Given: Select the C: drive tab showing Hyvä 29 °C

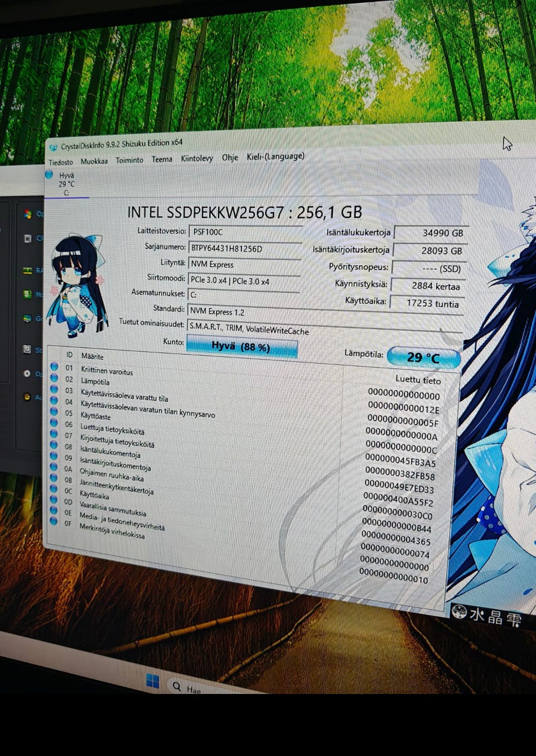Looking at the screenshot, I should pyautogui.click(x=66, y=184).
